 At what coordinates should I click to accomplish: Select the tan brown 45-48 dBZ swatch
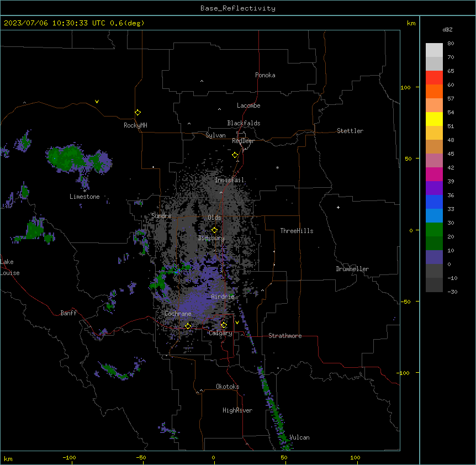coord(434,146)
